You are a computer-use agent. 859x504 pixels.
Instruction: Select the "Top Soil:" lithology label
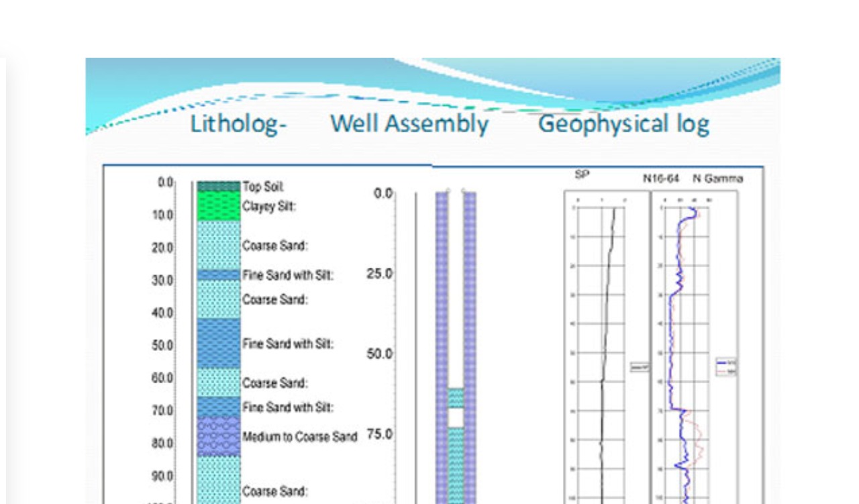coord(264,187)
